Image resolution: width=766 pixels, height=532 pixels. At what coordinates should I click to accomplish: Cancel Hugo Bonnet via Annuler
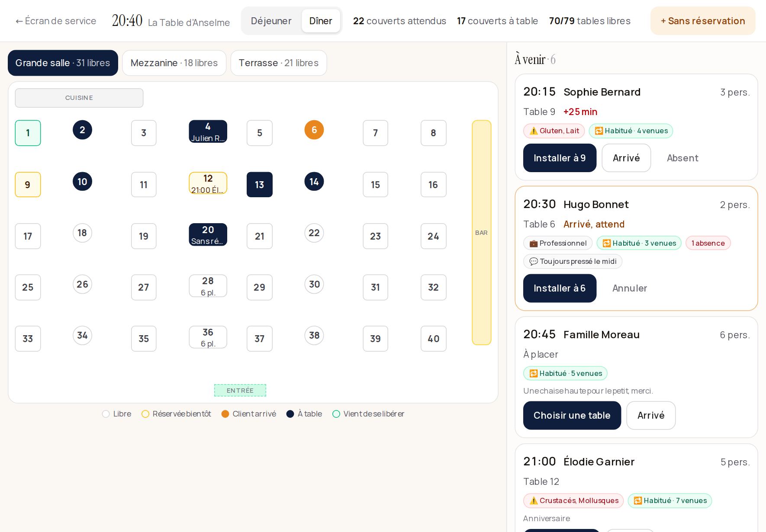630,288
